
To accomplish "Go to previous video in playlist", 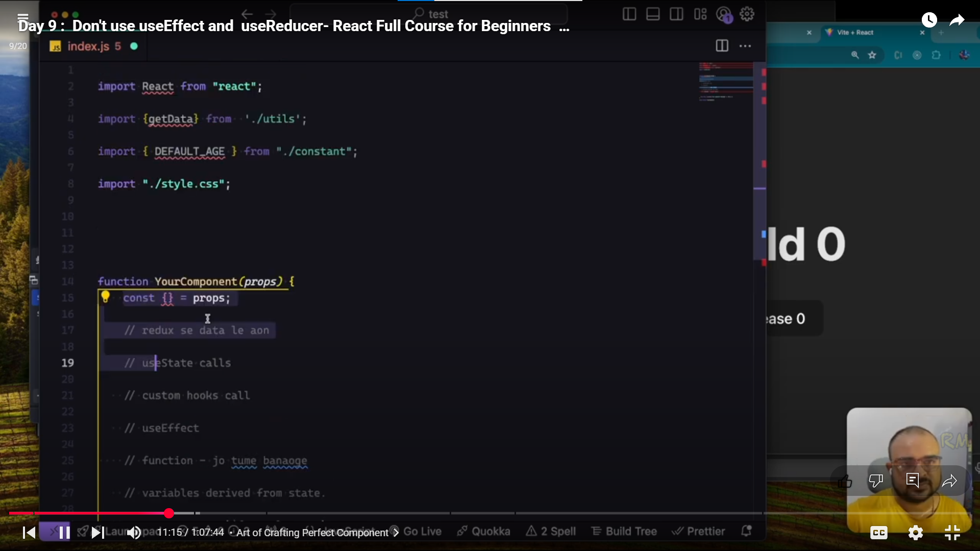I will click(29, 533).
